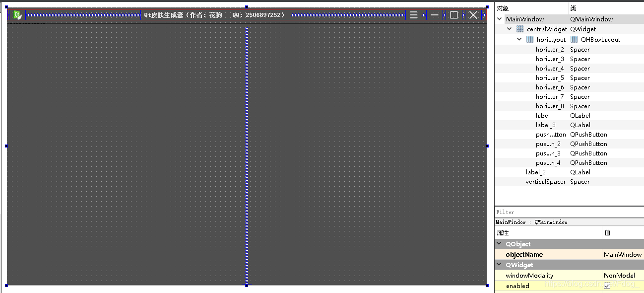Screen dimensions: 644x293
Task: Select hori...er_4 spacer in object tree
Action: pyautogui.click(x=550, y=69)
